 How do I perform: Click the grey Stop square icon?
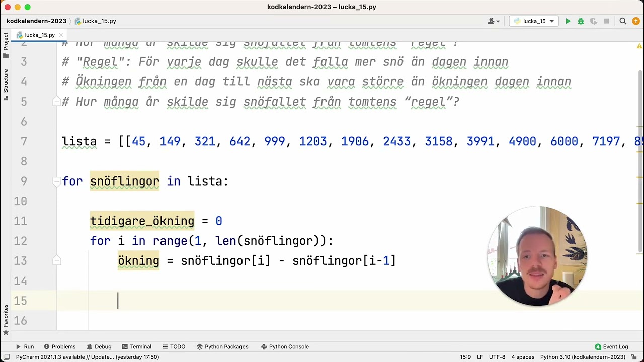607,21
